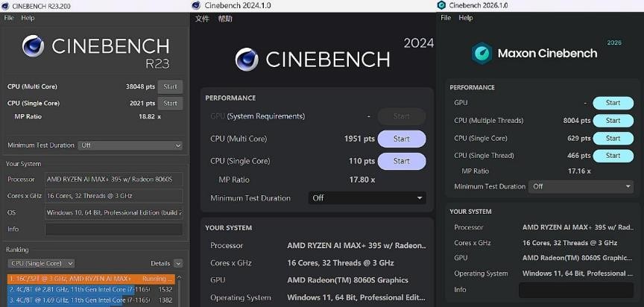Click 1951 pts score in Cinebench 2024
The image size is (644, 307).
coord(359,139)
